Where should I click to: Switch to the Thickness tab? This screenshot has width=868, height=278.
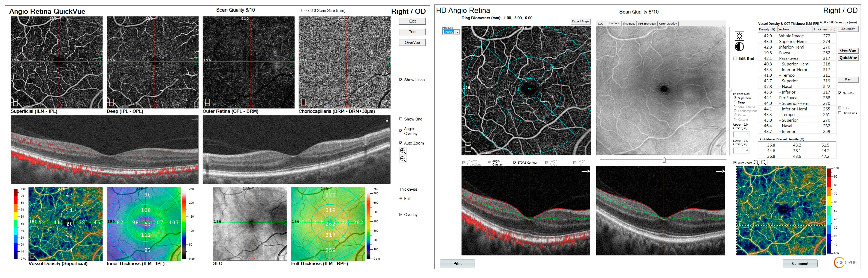click(x=629, y=24)
